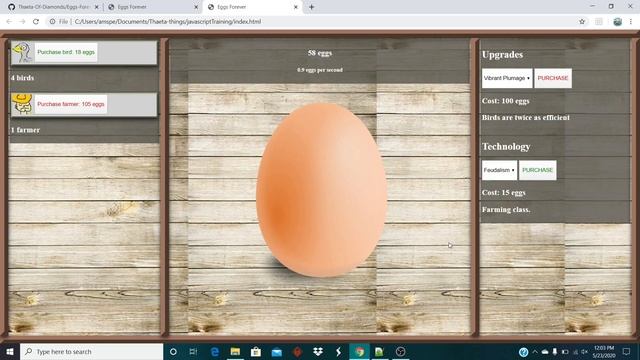640x360 pixels.
Task: Open File Explorer from the taskbar
Action: click(235, 351)
